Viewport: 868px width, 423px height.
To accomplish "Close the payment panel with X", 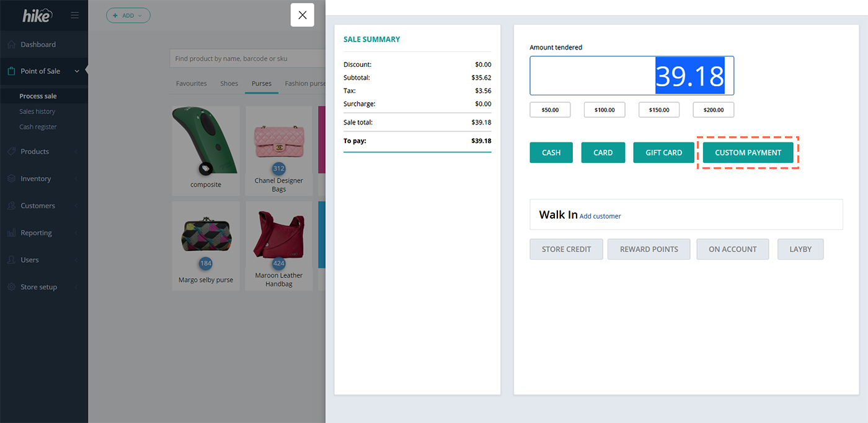I will pos(303,15).
